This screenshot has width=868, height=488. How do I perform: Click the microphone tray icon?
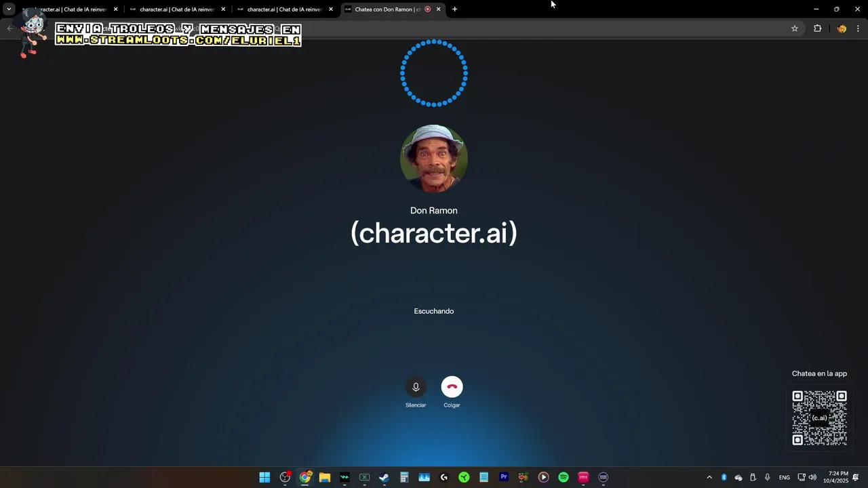(767, 477)
